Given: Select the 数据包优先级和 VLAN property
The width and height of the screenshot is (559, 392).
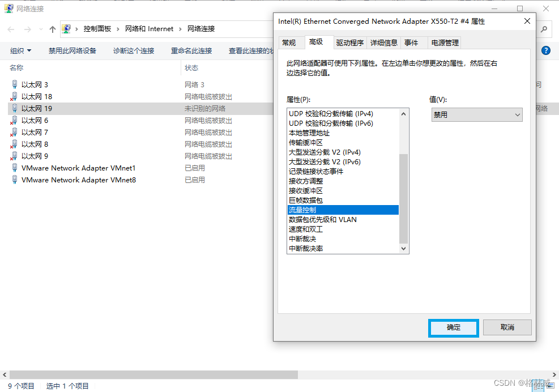Looking at the screenshot, I should point(343,219).
